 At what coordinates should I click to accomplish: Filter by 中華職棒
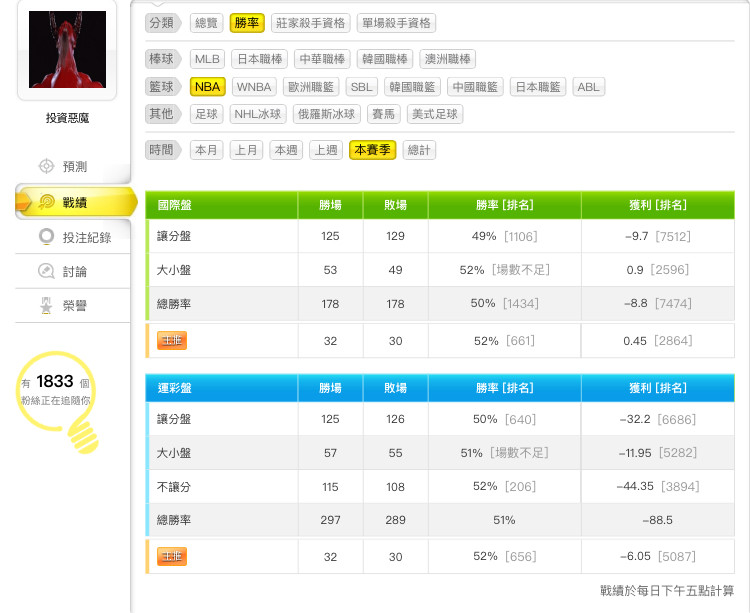point(322,59)
